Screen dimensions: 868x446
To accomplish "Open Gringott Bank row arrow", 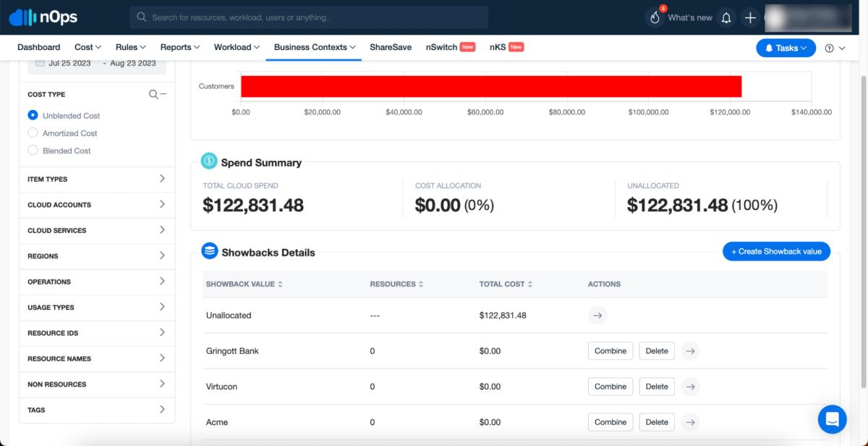I will coord(690,351).
